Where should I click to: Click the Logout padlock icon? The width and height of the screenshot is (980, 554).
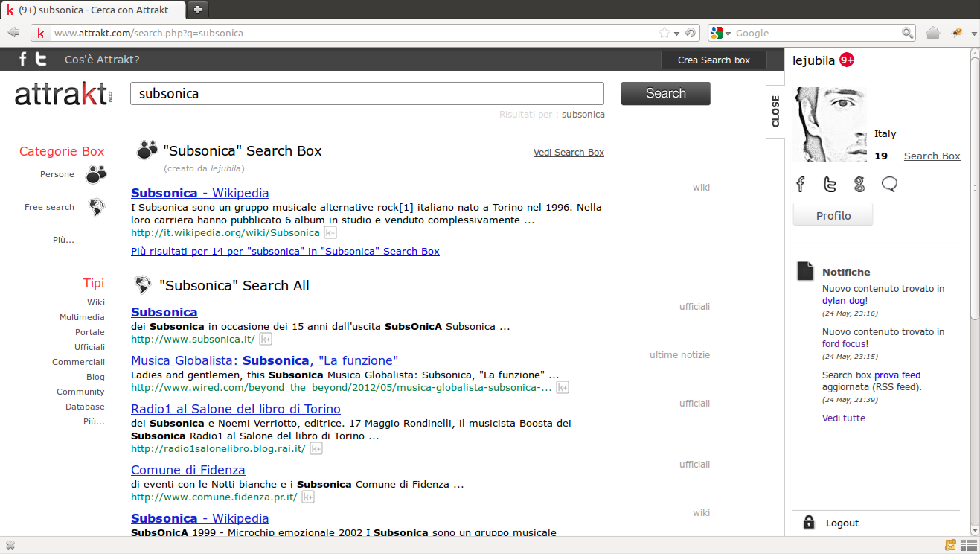click(x=809, y=523)
